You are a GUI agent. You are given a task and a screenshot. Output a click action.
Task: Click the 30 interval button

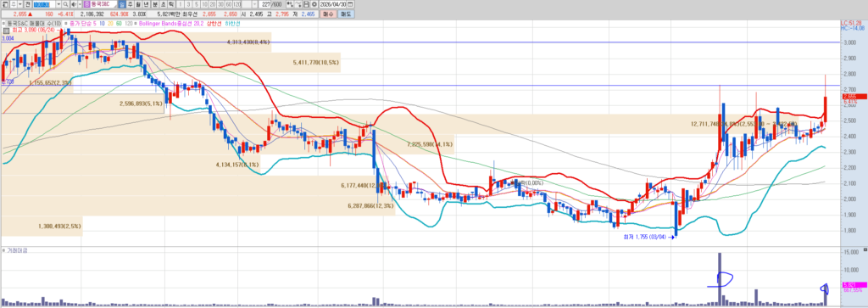pyautogui.click(x=220, y=4)
